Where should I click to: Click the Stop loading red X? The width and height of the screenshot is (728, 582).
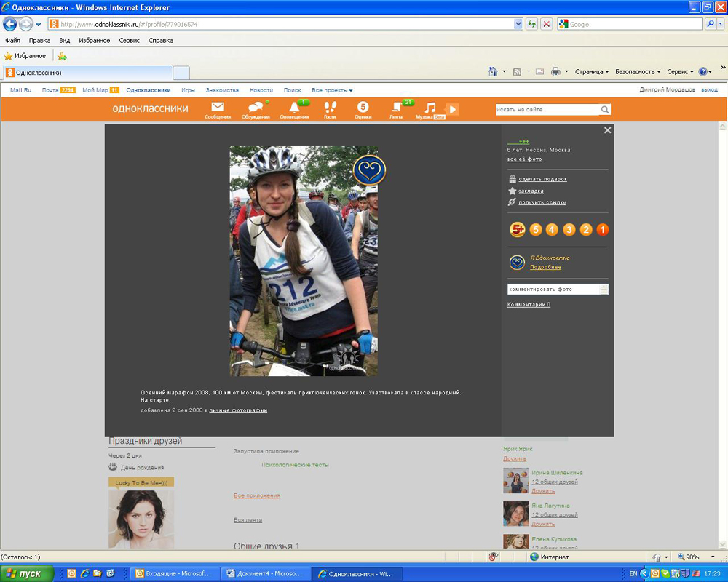(547, 24)
